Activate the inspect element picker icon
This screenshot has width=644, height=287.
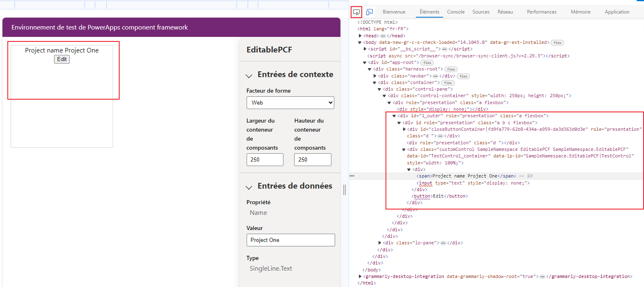356,12
